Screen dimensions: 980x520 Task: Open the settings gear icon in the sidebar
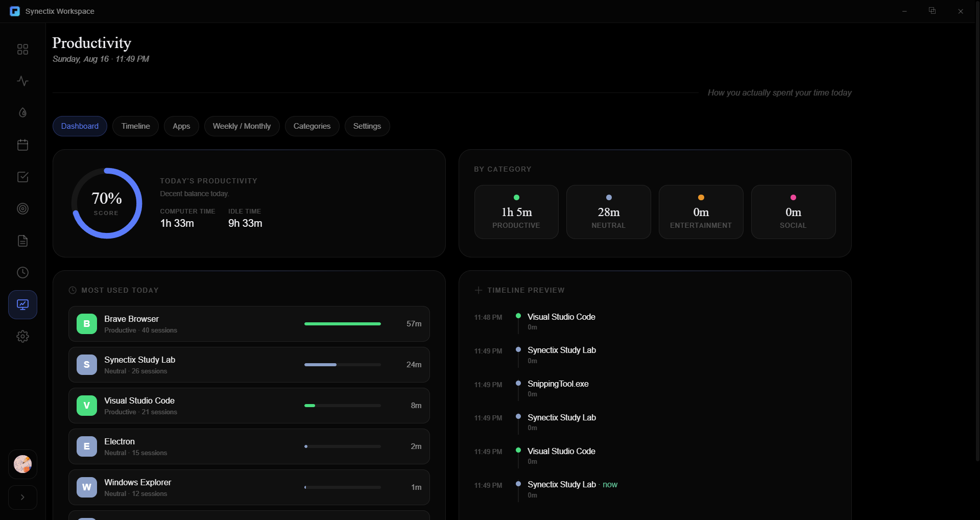[22, 336]
